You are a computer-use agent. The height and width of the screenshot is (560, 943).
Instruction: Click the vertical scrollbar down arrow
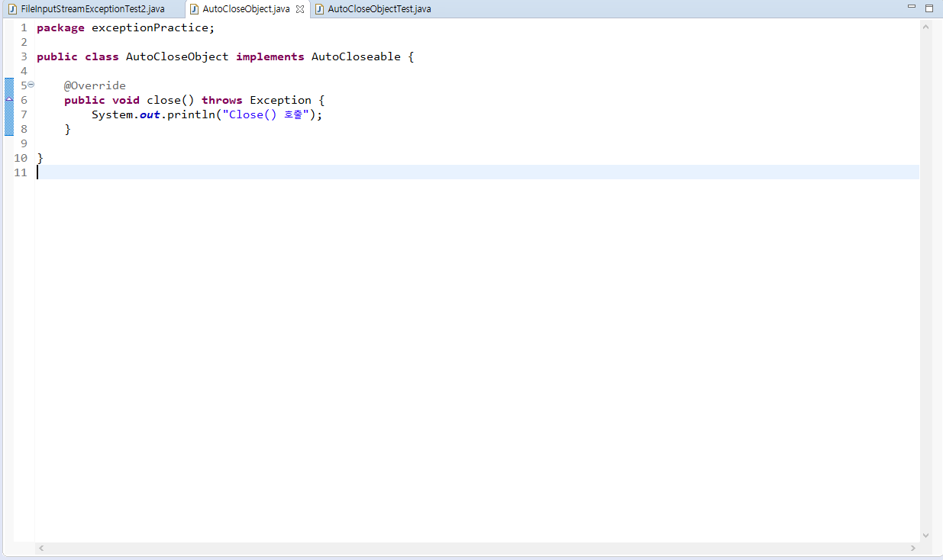[x=926, y=536]
